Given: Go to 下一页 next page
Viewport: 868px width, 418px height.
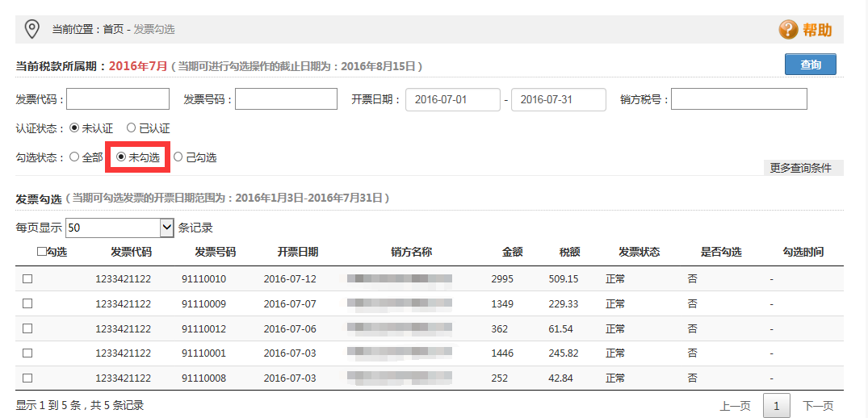Looking at the screenshot, I should 818,406.
